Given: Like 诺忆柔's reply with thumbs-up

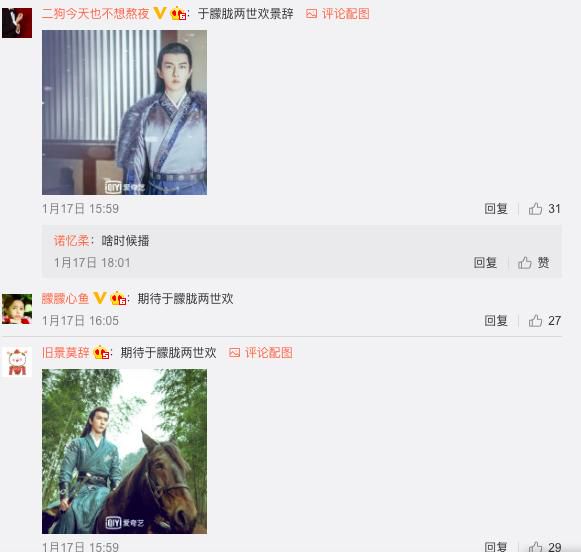Looking at the screenshot, I should [534, 263].
